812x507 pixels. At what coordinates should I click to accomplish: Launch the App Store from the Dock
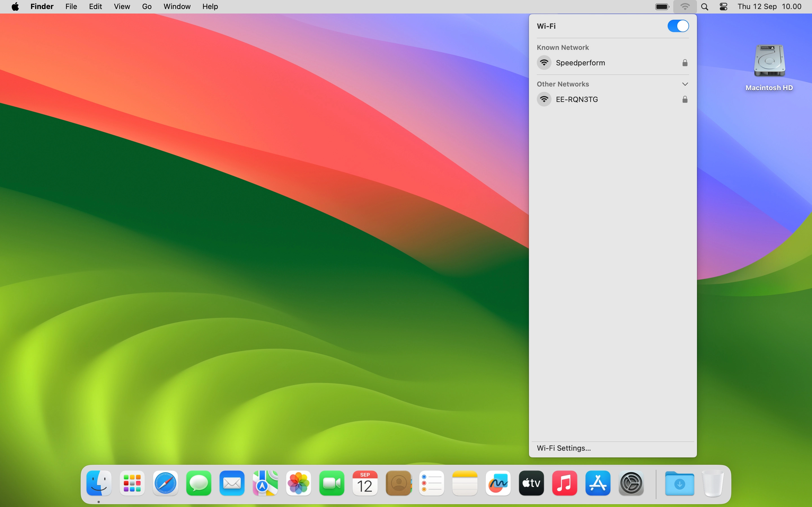tap(598, 483)
